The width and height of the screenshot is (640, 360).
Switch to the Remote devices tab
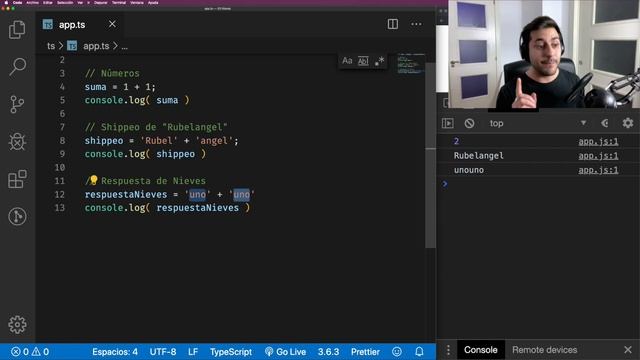point(544,350)
